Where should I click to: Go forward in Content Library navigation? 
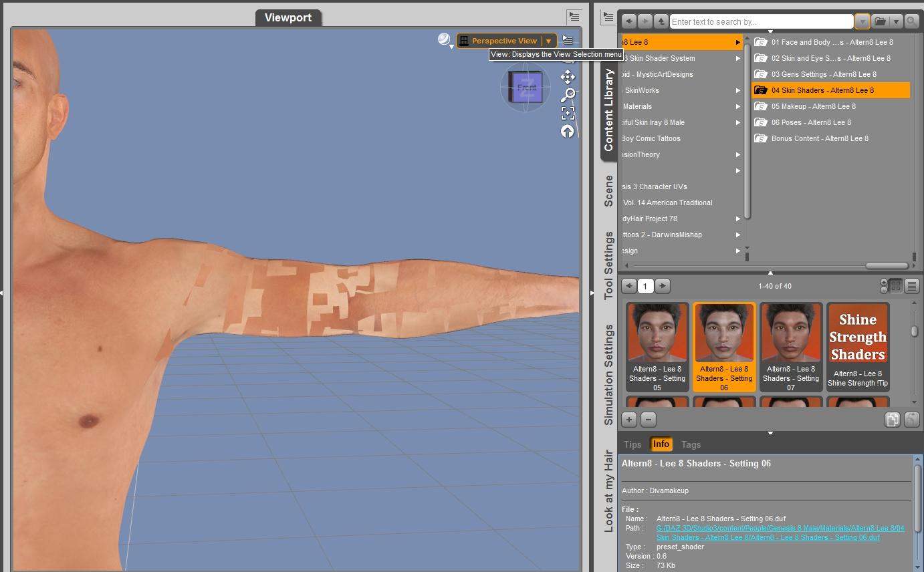click(x=645, y=21)
